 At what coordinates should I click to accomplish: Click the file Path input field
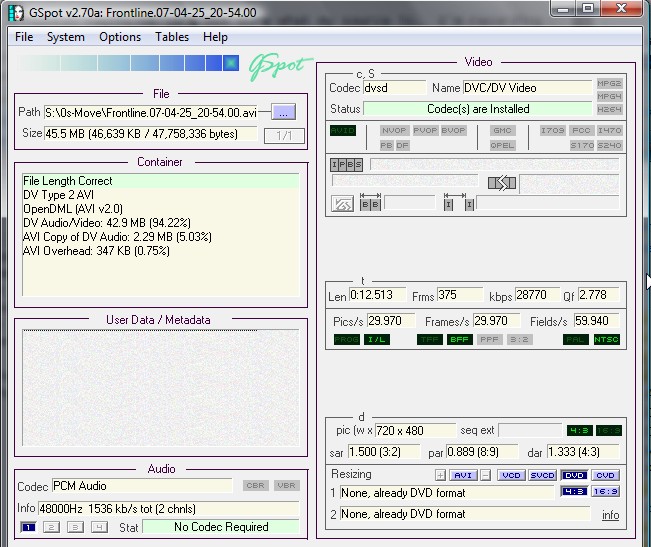pyautogui.click(x=151, y=112)
